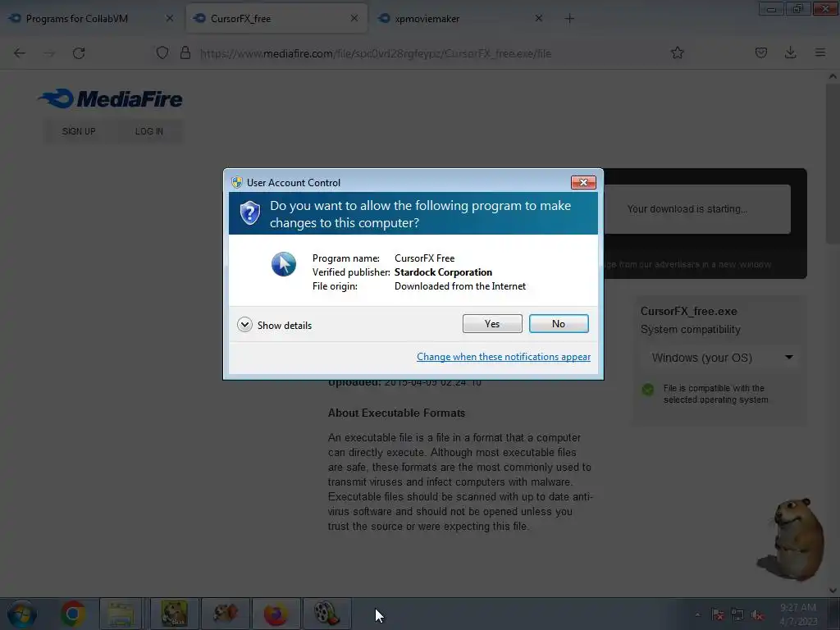Screen dimensions: 840x630
Task: Close the xpmoviemaker tab
Action: coord(538,19)
